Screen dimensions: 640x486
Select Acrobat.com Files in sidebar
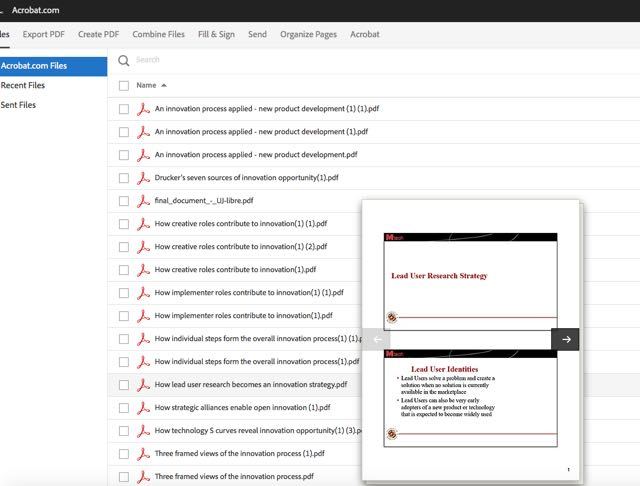click(x=53, y=66)
